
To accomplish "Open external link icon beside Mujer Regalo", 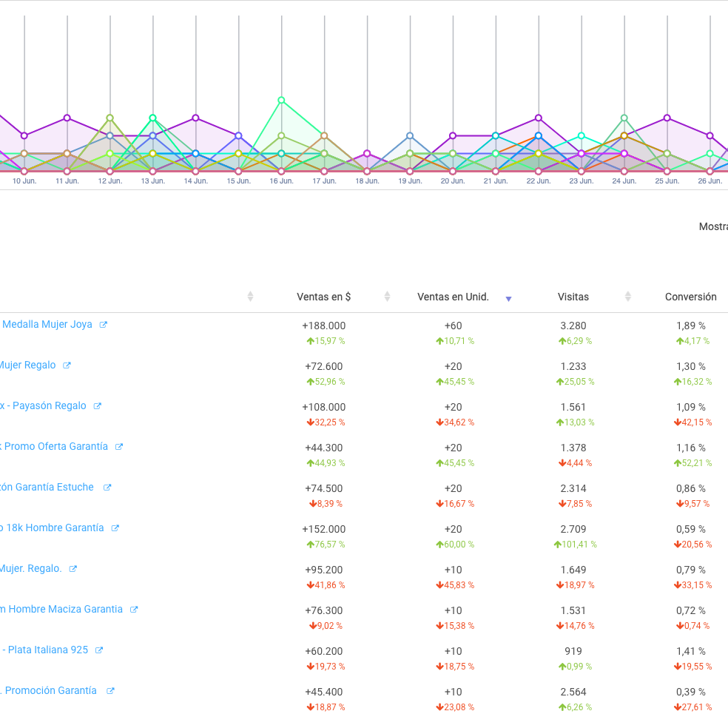I will 67,365.
